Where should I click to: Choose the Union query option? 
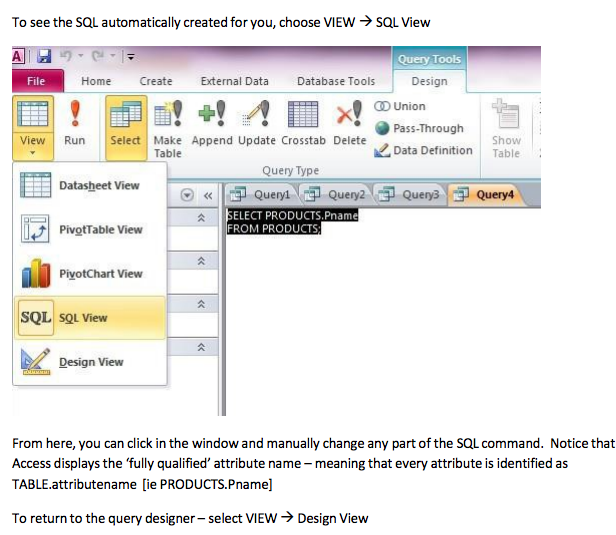(x=400, y=106)
